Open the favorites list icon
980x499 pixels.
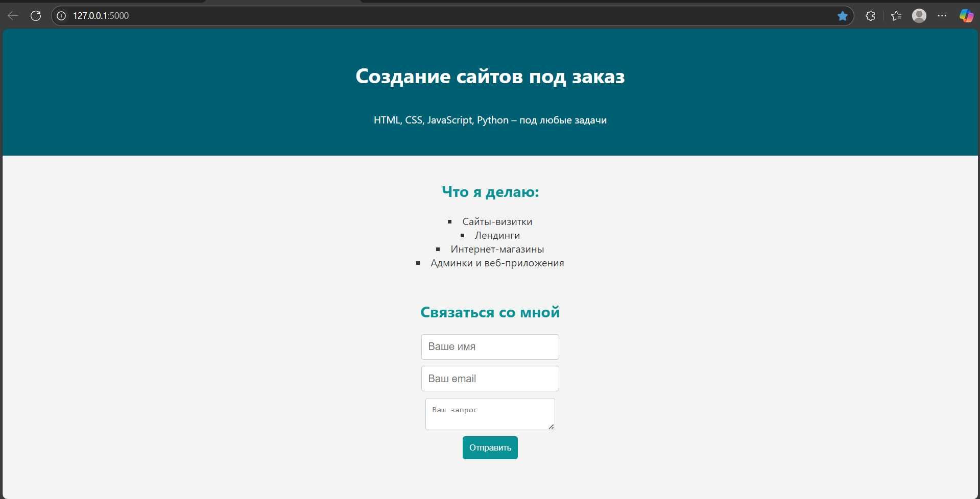pyautogui.click(x=896, y=16)
